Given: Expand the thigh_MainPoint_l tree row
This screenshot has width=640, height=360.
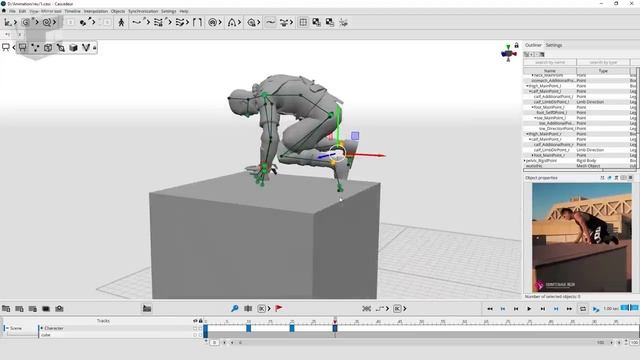Looking at the screenshot, I should pyautogui.click(x=527, y=86).
